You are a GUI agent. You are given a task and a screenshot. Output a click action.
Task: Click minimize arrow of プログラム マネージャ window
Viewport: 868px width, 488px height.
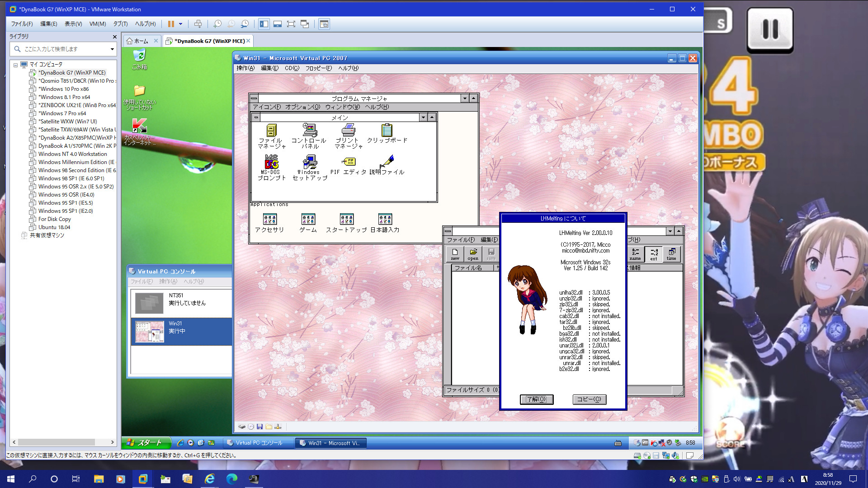(464, 99)
